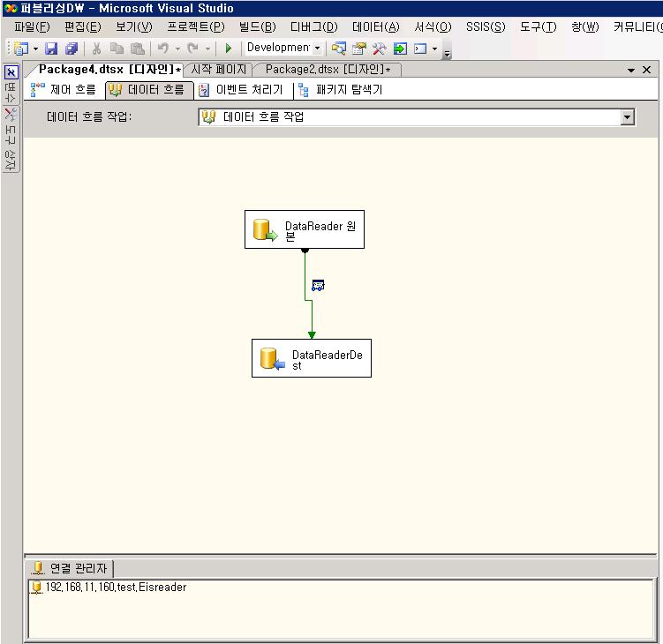The image size is (663, 644).
Task: Click the Add New Item toolbar icon
Action: pos(20,49)
